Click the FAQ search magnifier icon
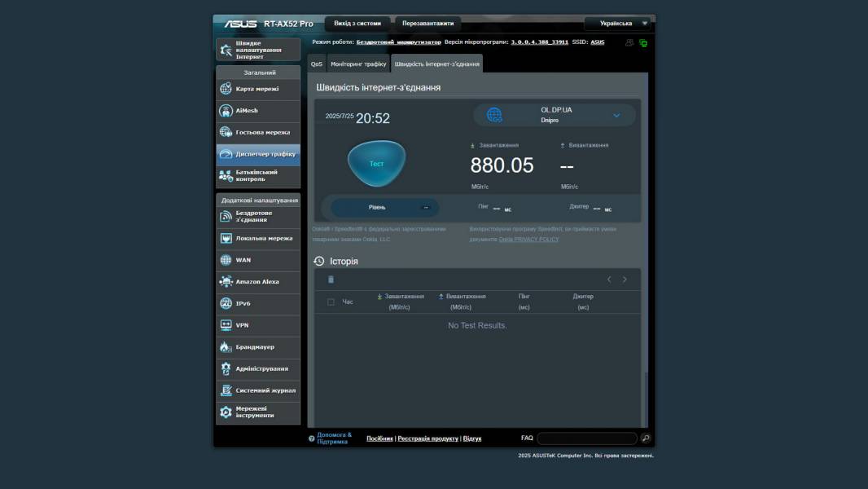This screenshot has height=489, width=868. (x=646, y=438)
